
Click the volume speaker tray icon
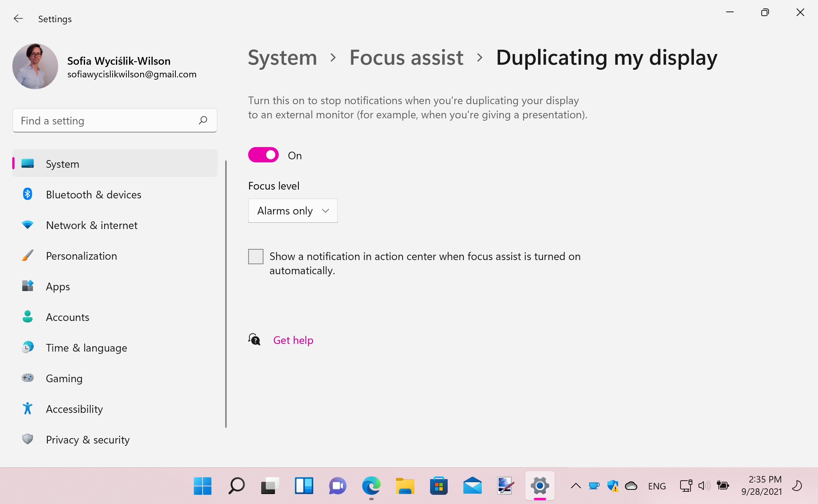coord(704,486)
